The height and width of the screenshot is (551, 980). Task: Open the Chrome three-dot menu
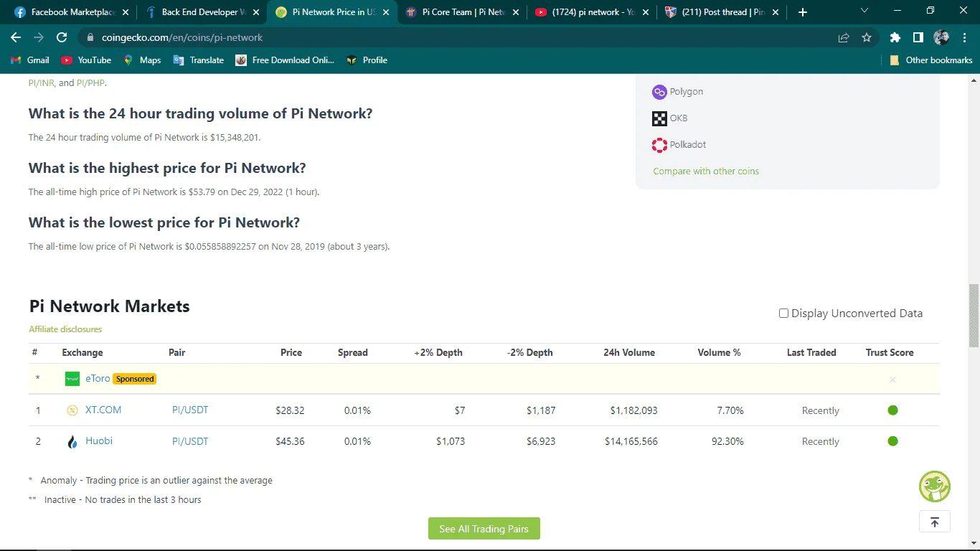(965, 37)
